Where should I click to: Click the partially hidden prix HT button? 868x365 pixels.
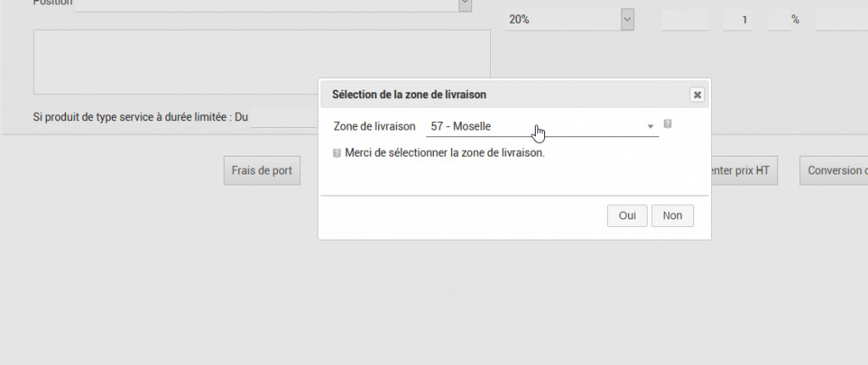tap(743, 170)
